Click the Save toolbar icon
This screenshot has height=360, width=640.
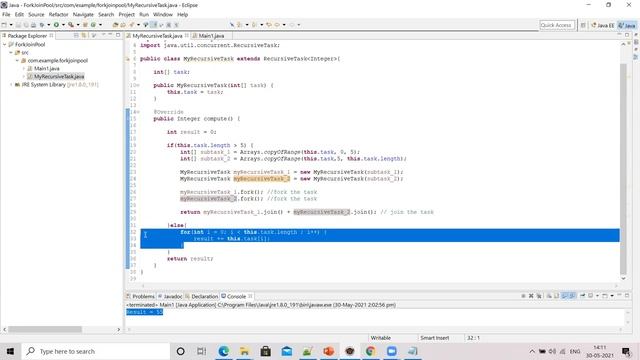point(18,25)
